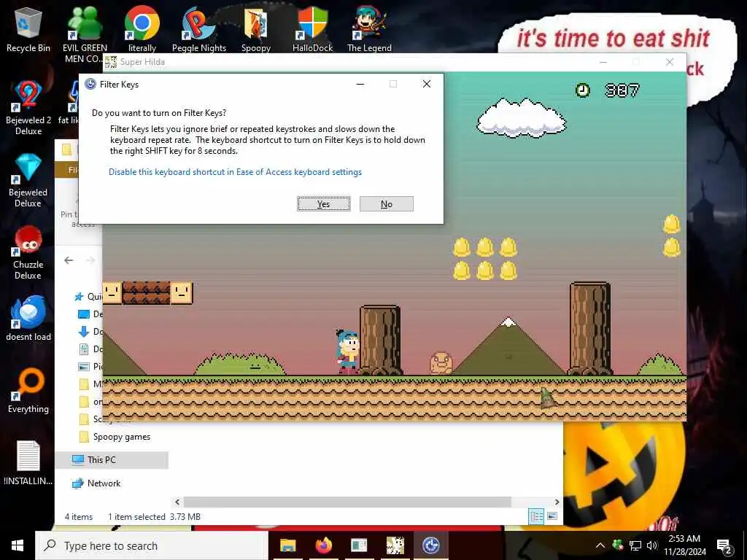The width and height of the screenshot is (747, 560).
Task: Select Network in Explorer navigation pane
Action: (96, 483)
